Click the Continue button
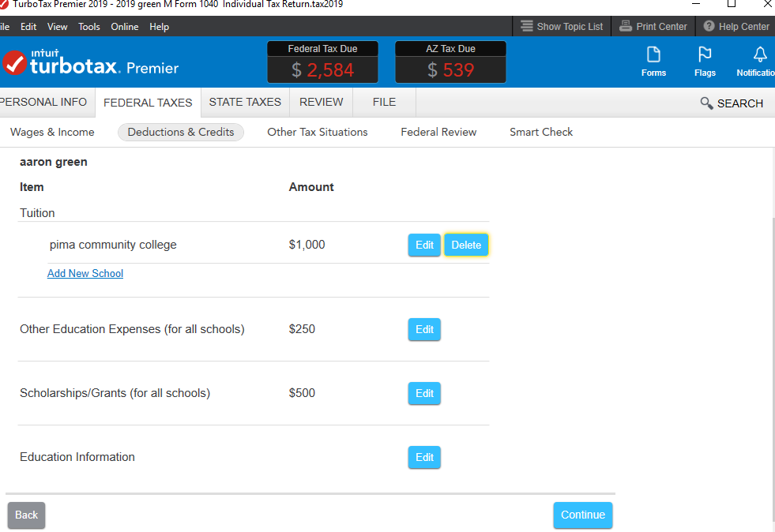Screen dimensions: 775x532 click(583, 515)
